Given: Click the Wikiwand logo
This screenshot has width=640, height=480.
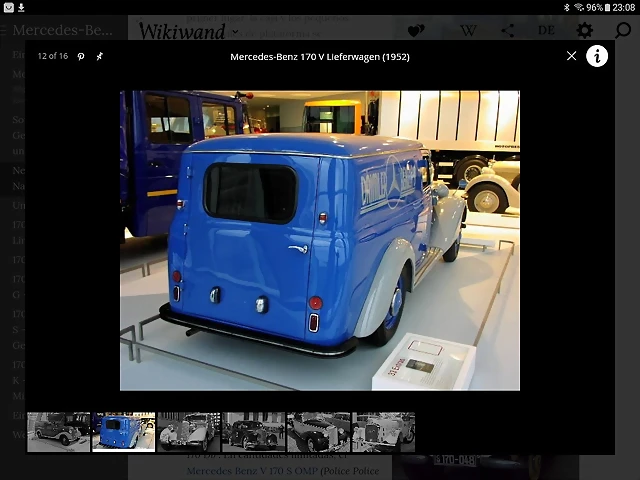Looking at the screenshot, I should coord(182,31).
